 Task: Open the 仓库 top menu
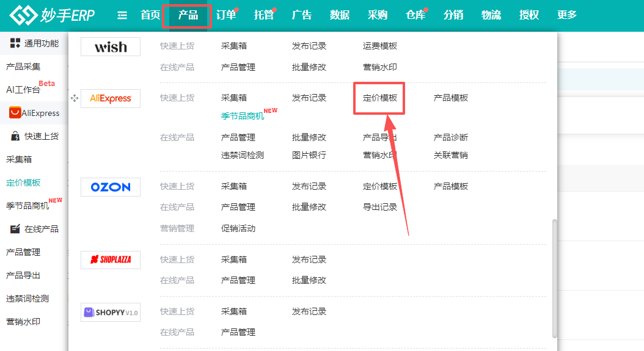point(415,15)
